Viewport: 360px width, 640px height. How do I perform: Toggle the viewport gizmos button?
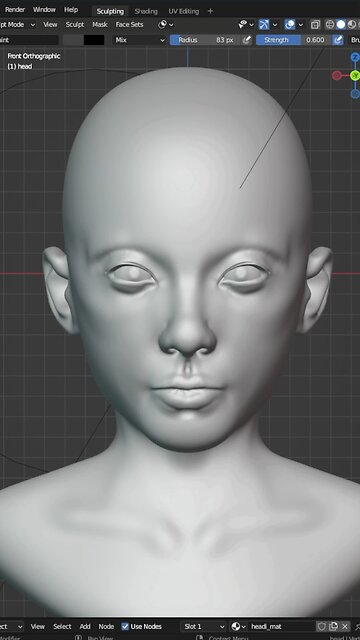[x=264, y=24]
